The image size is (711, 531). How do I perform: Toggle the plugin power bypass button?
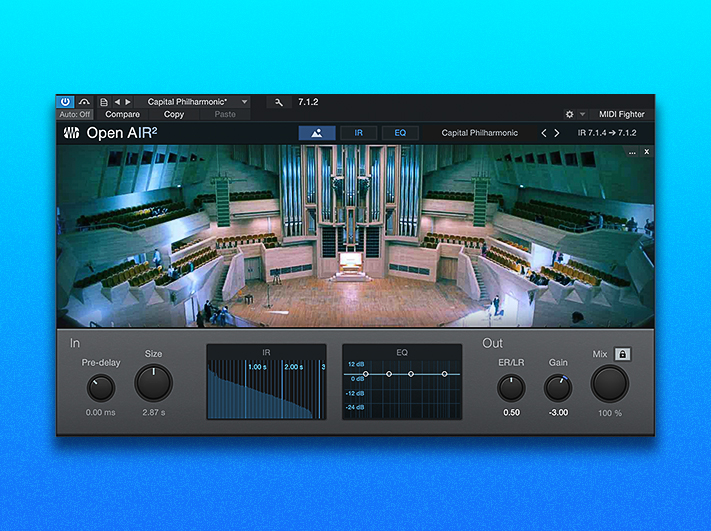tap(66, 102)
